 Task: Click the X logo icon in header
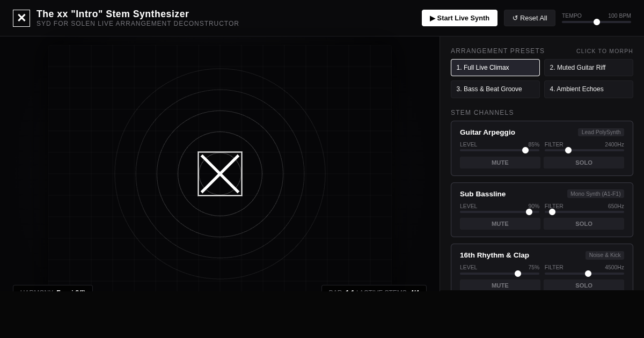[x=21, y=18]
